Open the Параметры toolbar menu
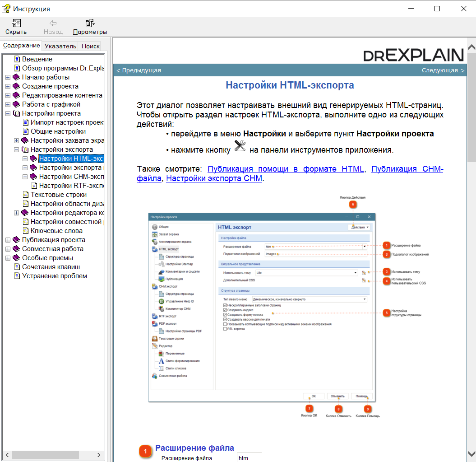This screenshot has width=476, height=462. pyautogui.click(x=90, y=27)
